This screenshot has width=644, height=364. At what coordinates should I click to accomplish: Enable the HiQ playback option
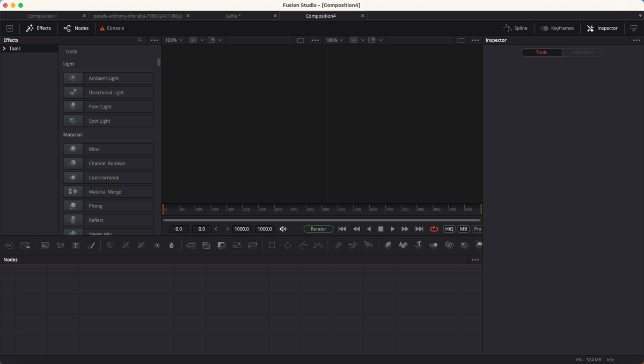pyautogui.click(x=449, y=229)
